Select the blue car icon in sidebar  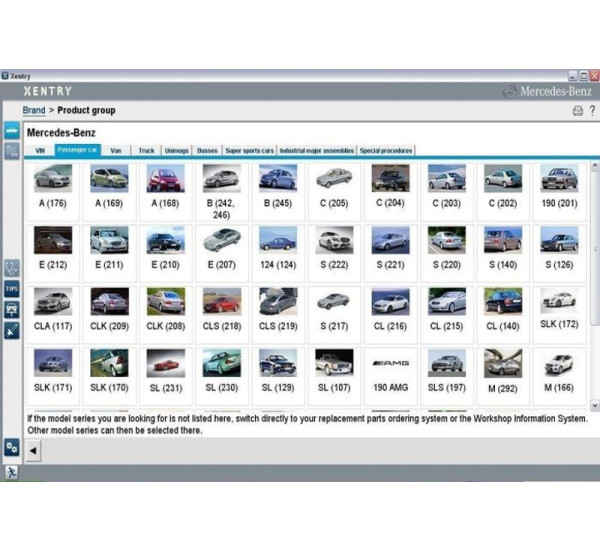[12, 131]
